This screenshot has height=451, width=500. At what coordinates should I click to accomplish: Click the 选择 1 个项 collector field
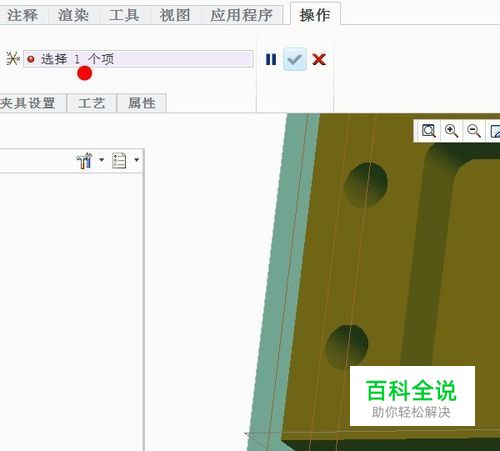(x=138, y=59)
